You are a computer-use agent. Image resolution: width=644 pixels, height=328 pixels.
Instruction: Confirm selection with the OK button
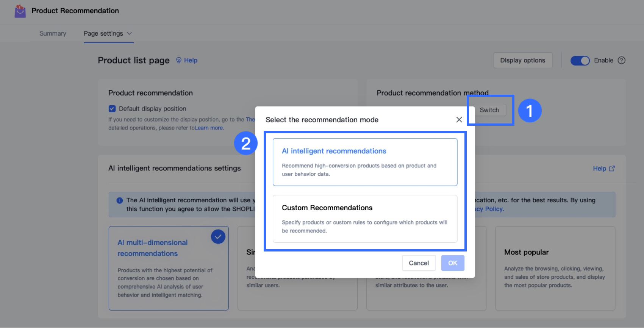click(453, 263)
